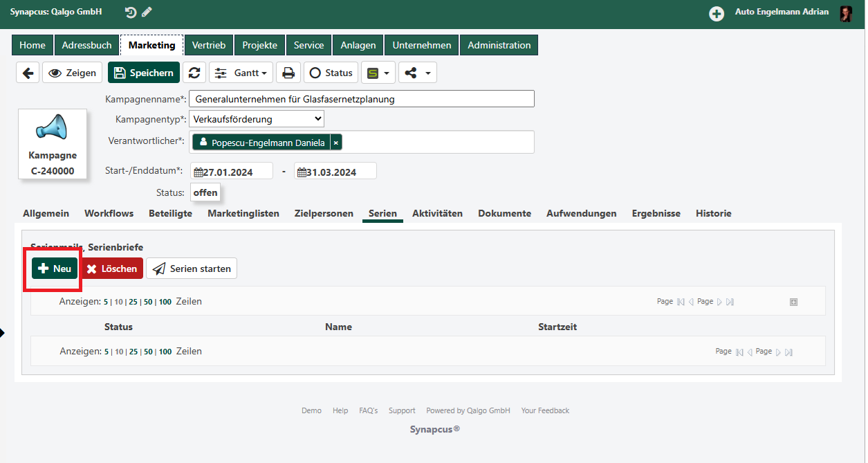The height and width of the screenshot is (463, 868).
Task: Toggle the Zeigen eye view button
Action: click(73, 73)
